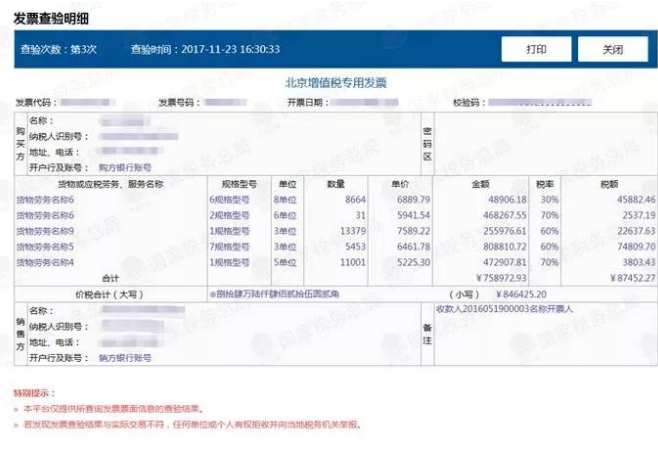Click the 校验码 label

[x=470, y=102]
